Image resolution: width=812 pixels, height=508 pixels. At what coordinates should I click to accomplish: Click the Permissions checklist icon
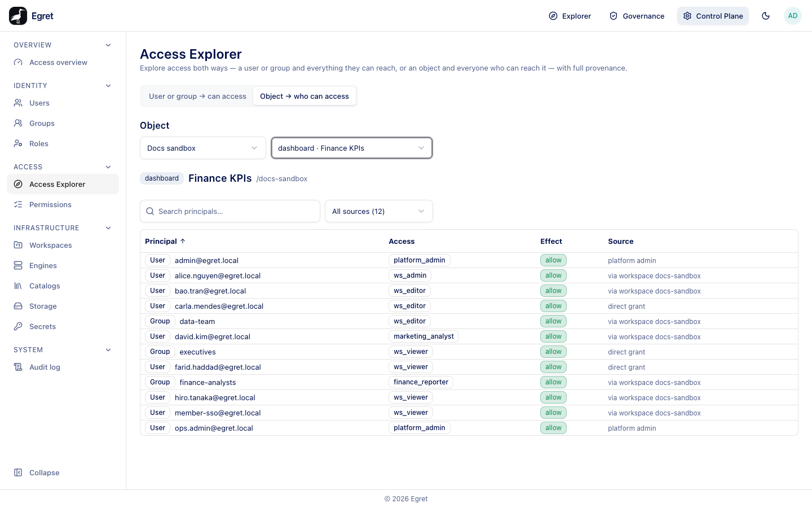click(18, 205)
